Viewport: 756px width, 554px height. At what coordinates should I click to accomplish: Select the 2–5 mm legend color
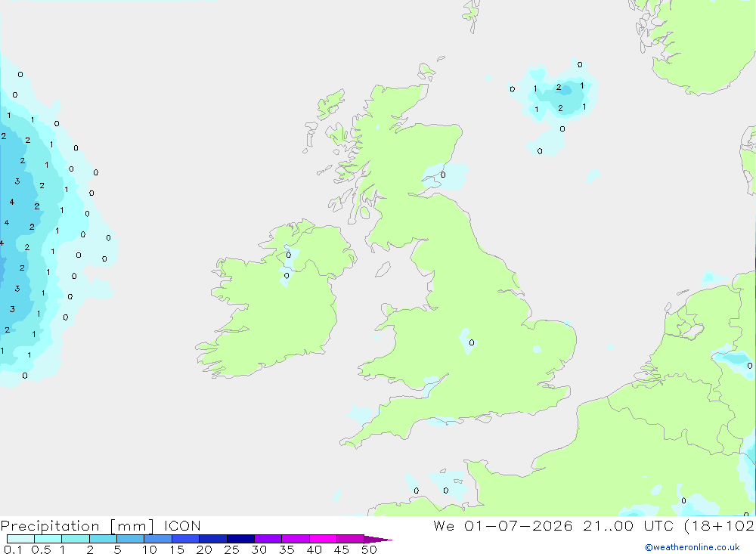coord(103,539)
